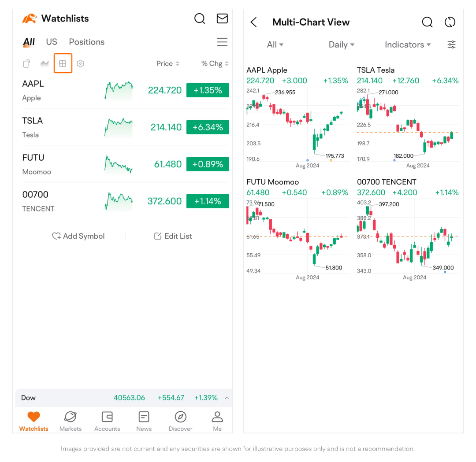
Task: Refresh the Multi-Chart View
Action: click(450, 22)
